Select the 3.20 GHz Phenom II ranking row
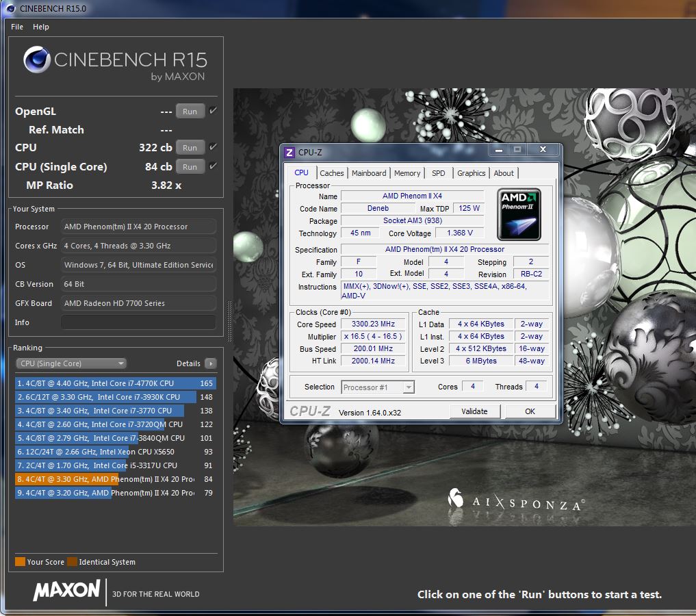 pyautogui.click(x=115, y=493)
